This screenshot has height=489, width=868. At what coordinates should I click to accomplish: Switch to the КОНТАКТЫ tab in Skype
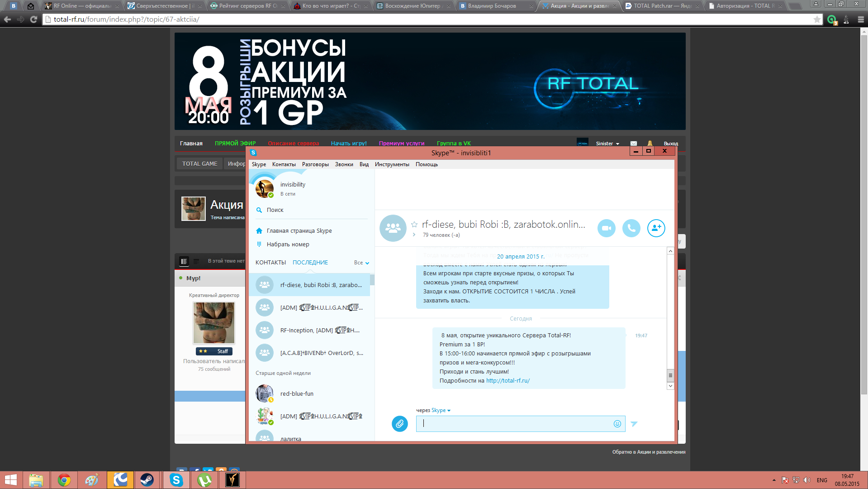tap(270, 263)
